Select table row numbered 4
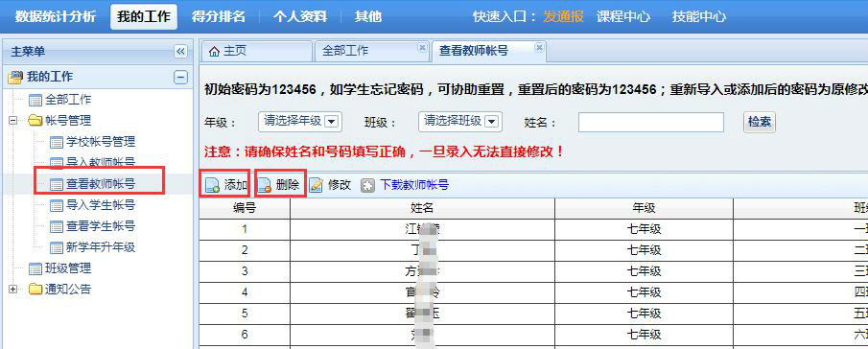 [533, 292]
